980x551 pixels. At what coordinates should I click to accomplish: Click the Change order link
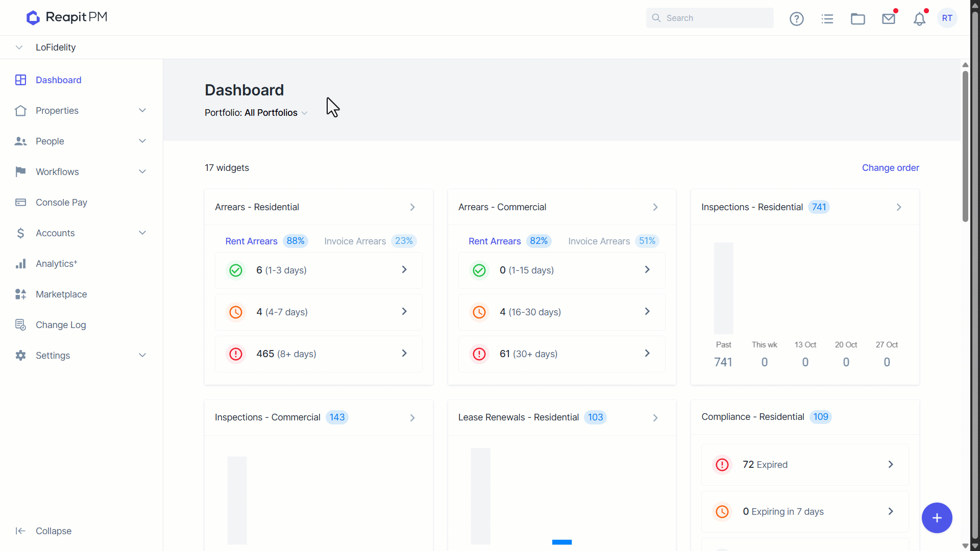[x=891, y=168]
